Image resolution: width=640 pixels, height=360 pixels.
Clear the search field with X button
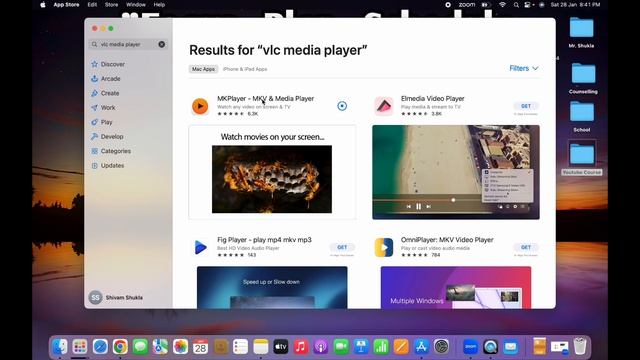tap(162, 44)
